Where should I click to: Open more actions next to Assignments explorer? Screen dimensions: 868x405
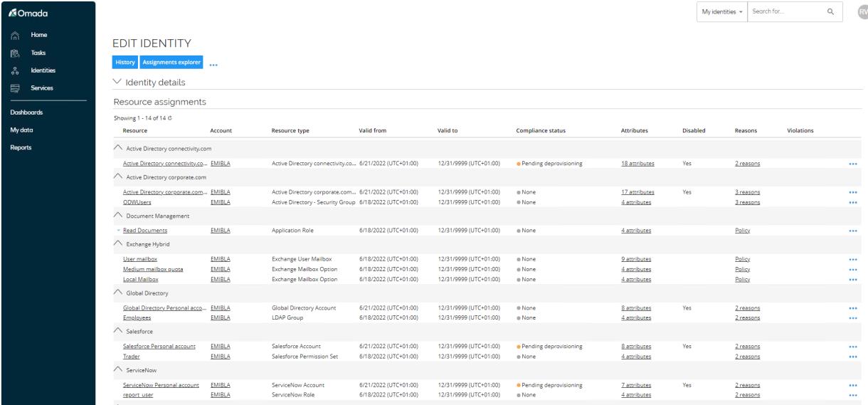click(213, 63)
